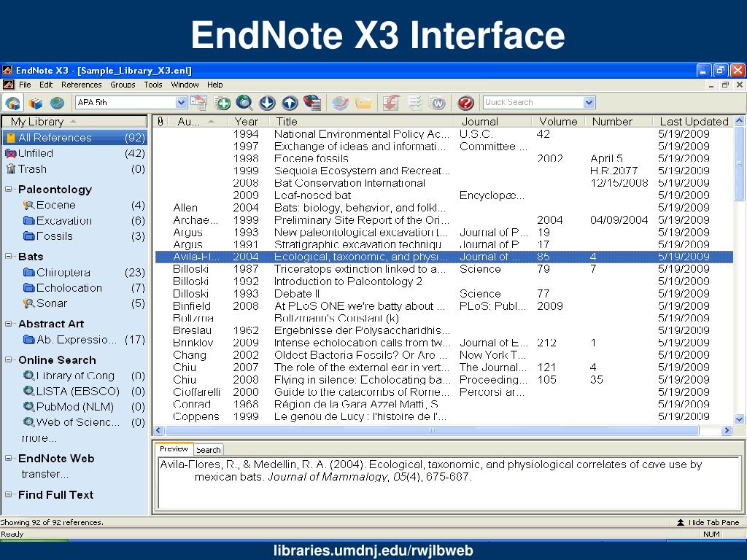This screenshot has width=747, height=560.
Task: Open the output style APA 5th dropdown
Action: click(181, 102)
